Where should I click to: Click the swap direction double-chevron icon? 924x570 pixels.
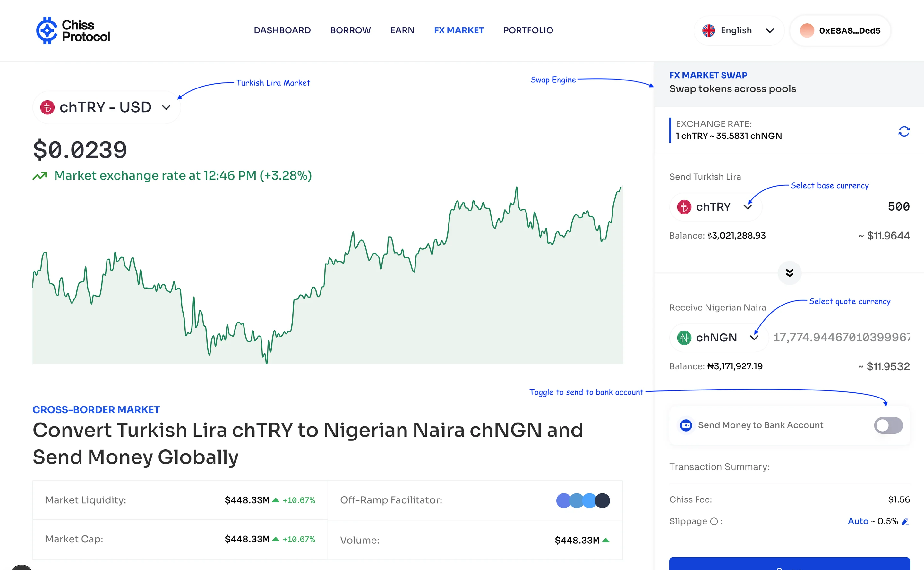pos(789,273)
